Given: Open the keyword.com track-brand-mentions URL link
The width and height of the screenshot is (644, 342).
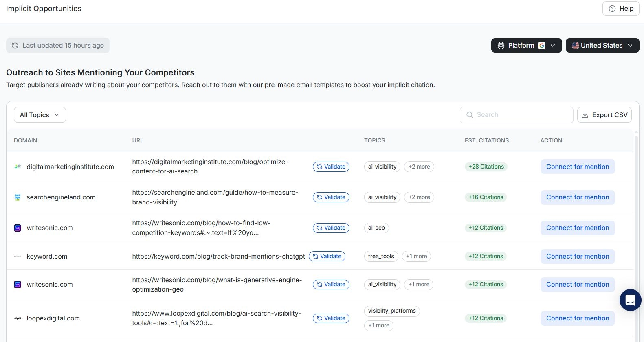Looking at the screenshot, I should pos(218,256).
